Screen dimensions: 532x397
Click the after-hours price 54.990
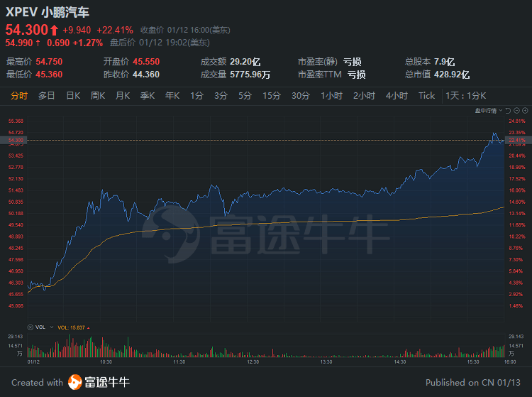tap(19, 43)
